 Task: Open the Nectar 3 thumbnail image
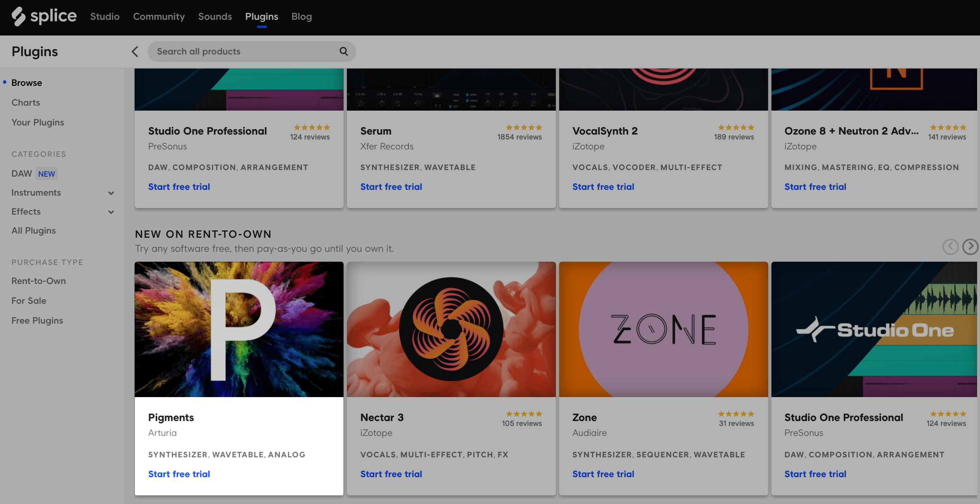[x=451, y=329]
